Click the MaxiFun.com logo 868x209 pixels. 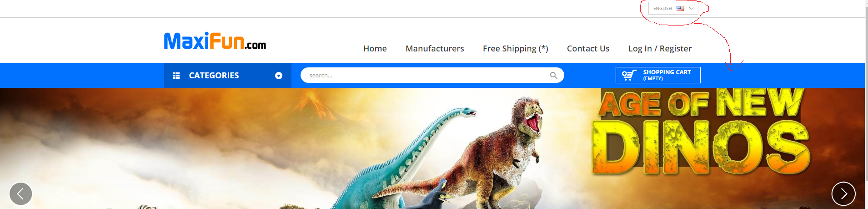click(215, 41)
